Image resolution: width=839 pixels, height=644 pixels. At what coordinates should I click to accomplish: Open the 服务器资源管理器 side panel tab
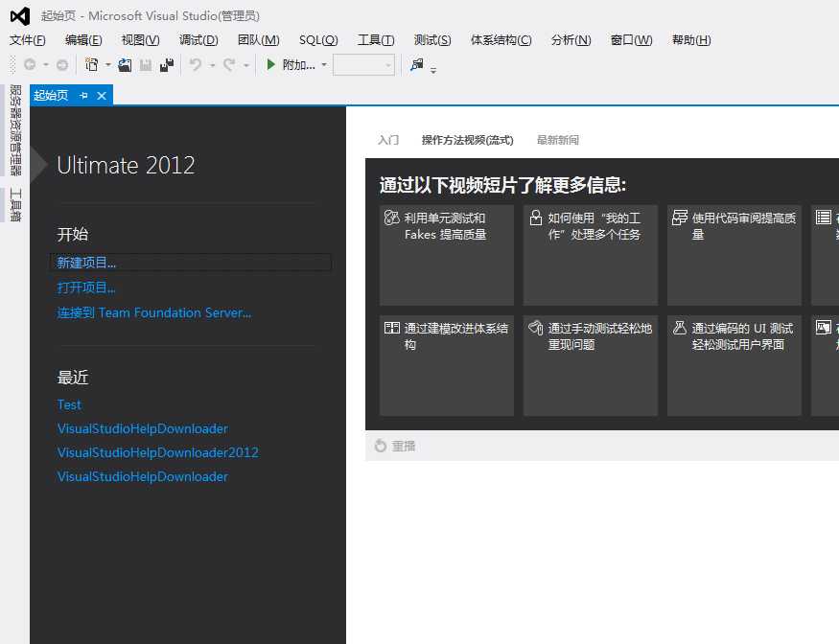pyautogui.click(x=15, y=129)
